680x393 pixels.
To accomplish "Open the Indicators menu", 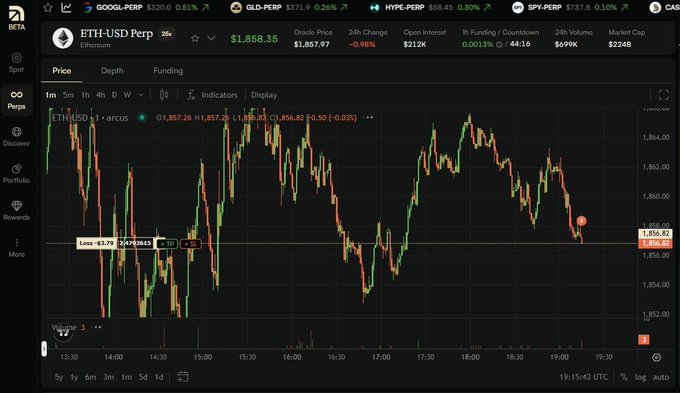I will tap(212, 95).
